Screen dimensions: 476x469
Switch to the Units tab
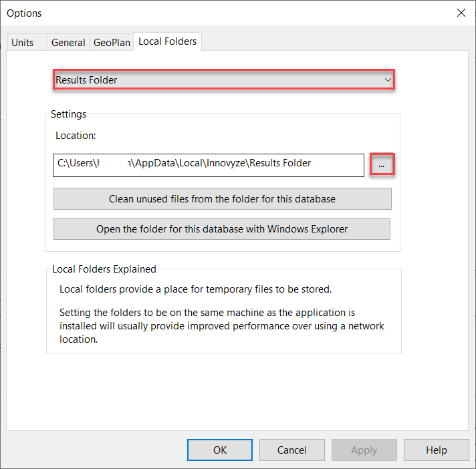23,42
